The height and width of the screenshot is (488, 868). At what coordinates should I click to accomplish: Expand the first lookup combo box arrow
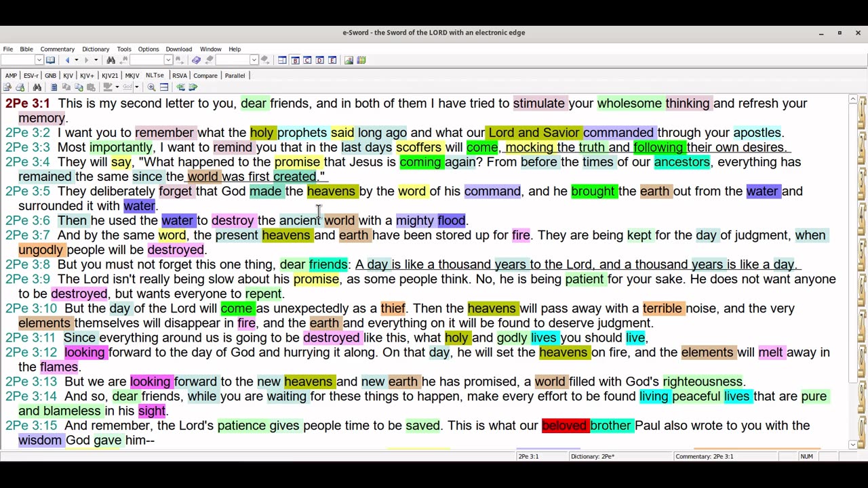click(x=39, y=60)
